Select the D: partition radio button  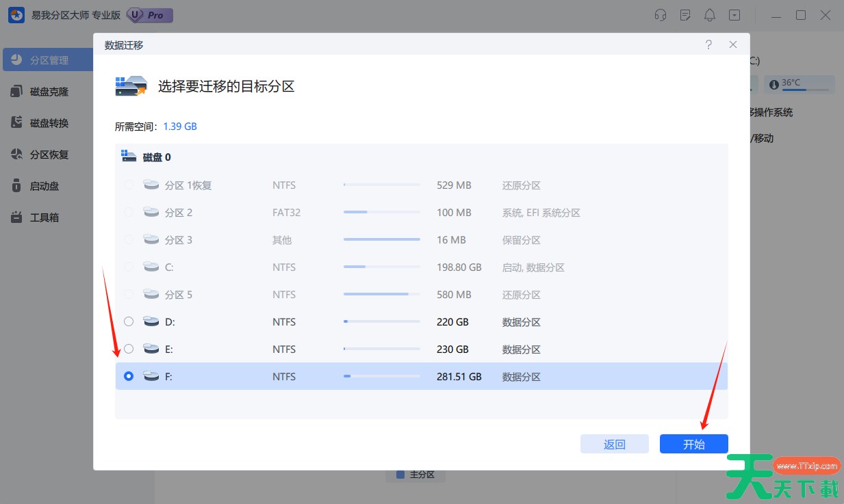[x=129, y=321]
